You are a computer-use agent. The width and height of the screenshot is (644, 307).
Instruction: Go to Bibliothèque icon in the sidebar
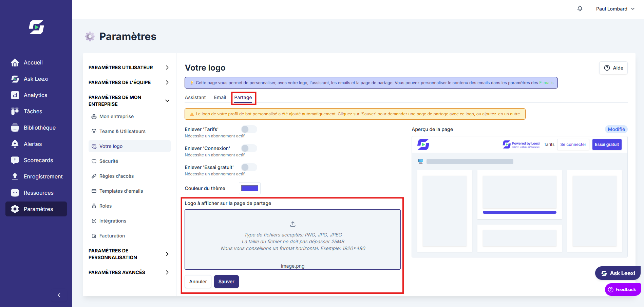pyautogui.click(x=15, y=128)
